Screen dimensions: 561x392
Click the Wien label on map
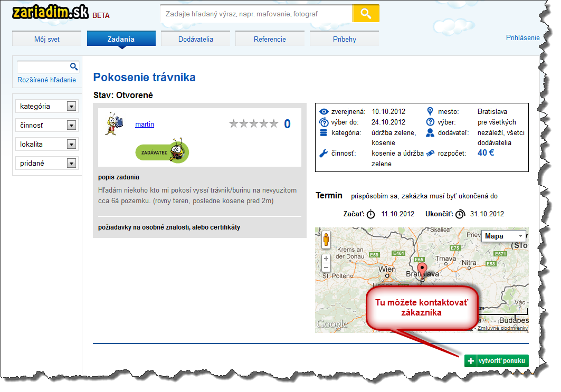click(387, 269)
